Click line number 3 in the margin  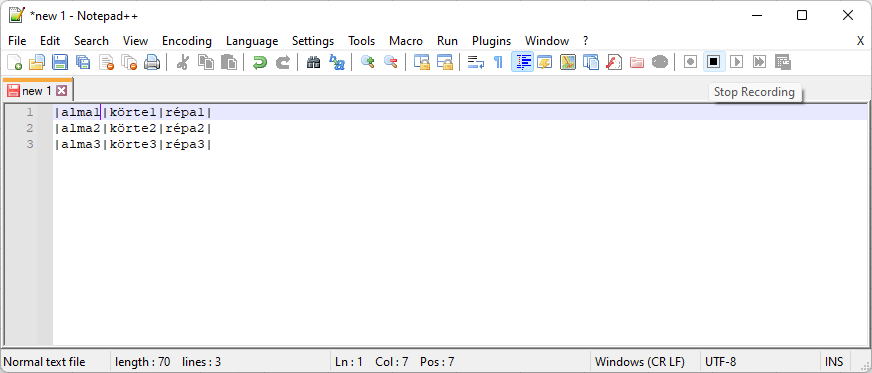pos(29,145)
